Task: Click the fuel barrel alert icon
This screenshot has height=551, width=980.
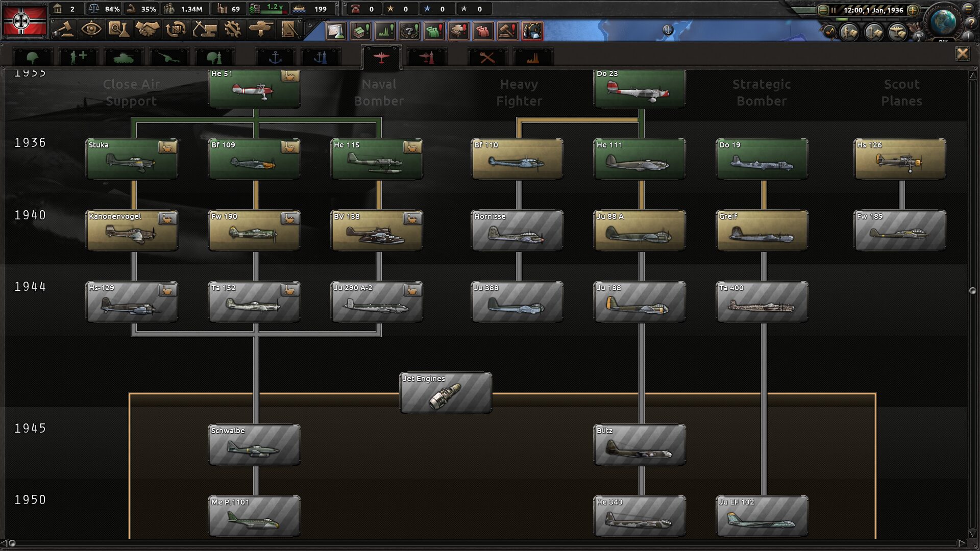Action: 532,31
